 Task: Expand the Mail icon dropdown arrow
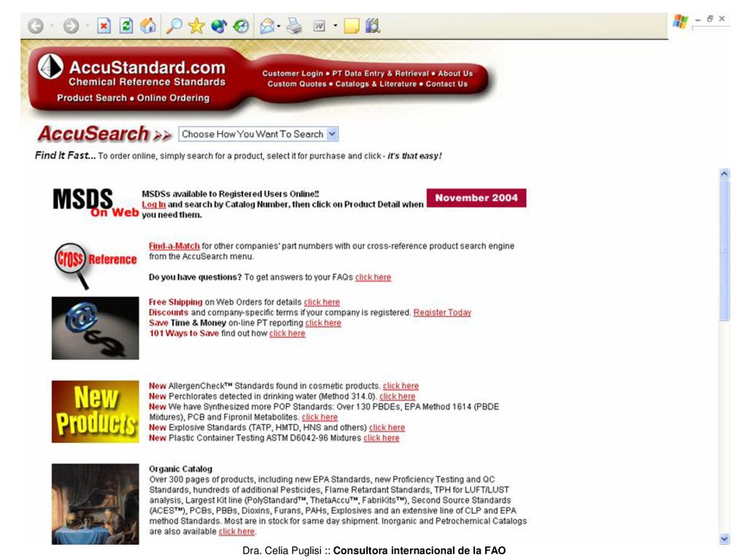pyautogui.click(x=279, y=26)
